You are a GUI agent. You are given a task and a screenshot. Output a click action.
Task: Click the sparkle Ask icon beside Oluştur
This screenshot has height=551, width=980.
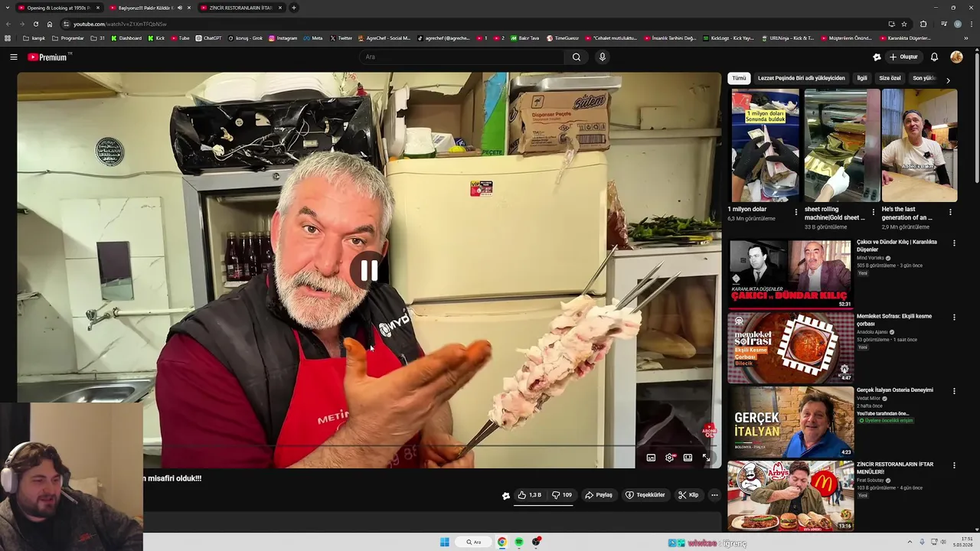[x=877, y=57]
